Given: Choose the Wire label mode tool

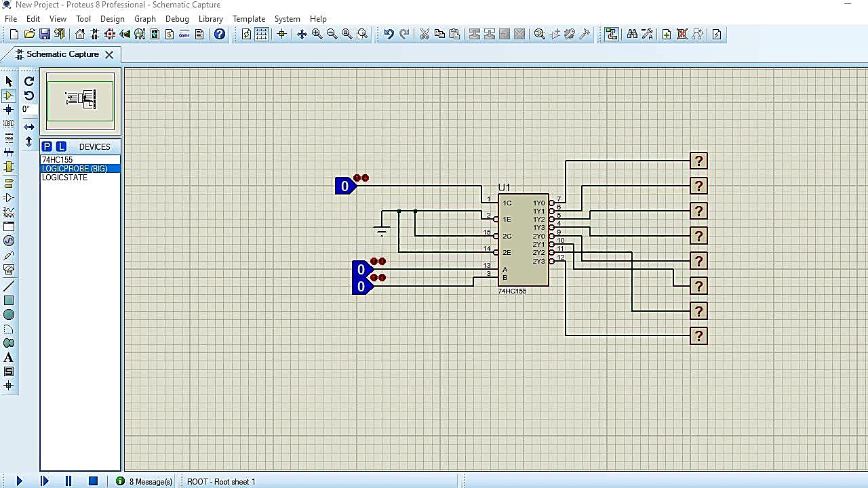Looking at the screenshot, I should tap(9, 124).
